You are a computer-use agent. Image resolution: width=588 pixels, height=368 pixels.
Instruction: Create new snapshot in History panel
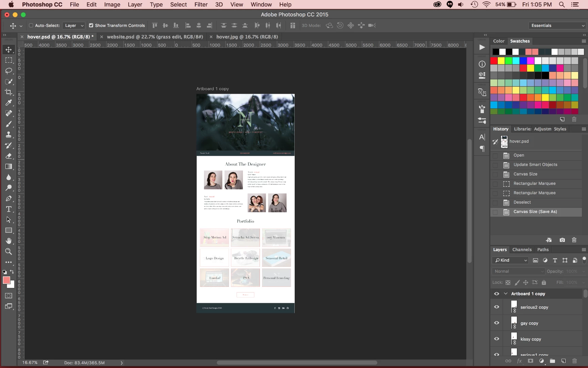click(562, 240)
